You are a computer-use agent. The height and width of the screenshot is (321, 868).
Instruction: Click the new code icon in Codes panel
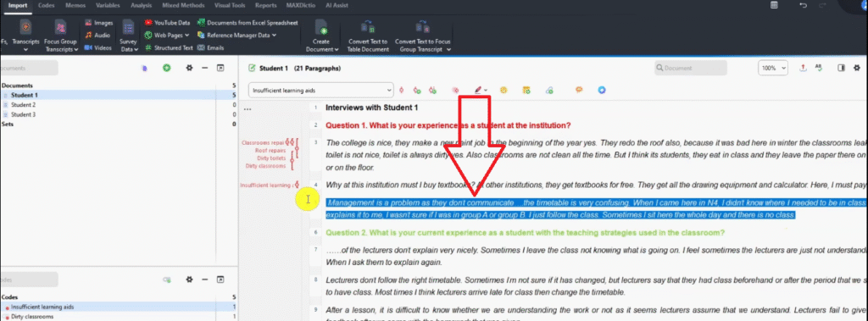coord(166,279)
